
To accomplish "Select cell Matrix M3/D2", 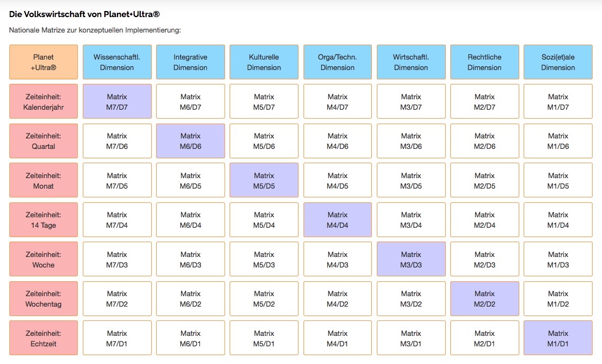I will [411, 298].
